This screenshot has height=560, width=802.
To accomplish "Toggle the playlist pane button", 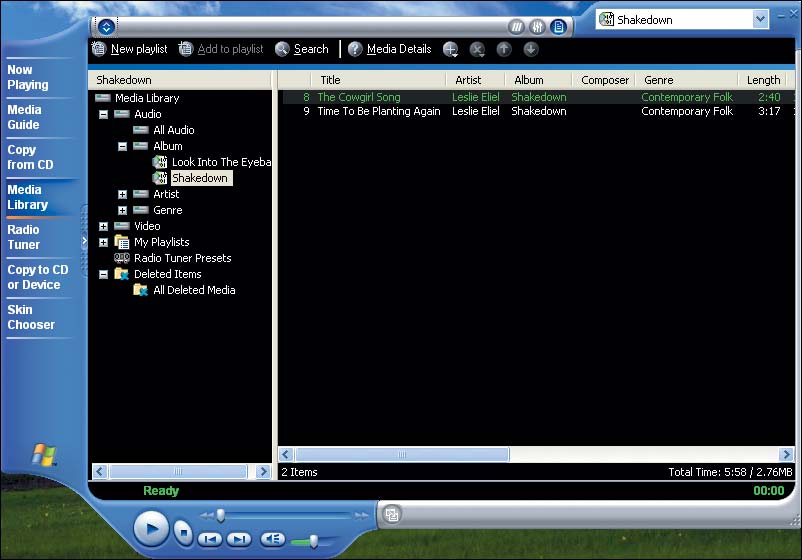I will pos(558,27).
